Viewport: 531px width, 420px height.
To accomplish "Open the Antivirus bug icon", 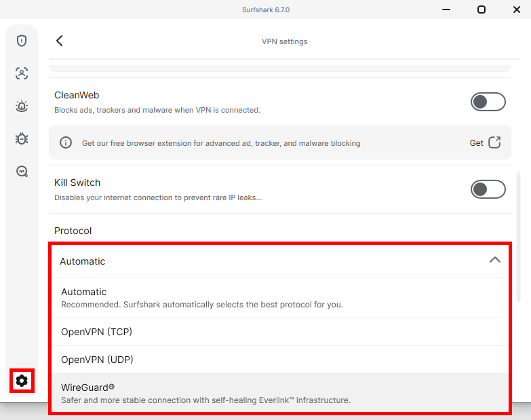I will [22, 138].
